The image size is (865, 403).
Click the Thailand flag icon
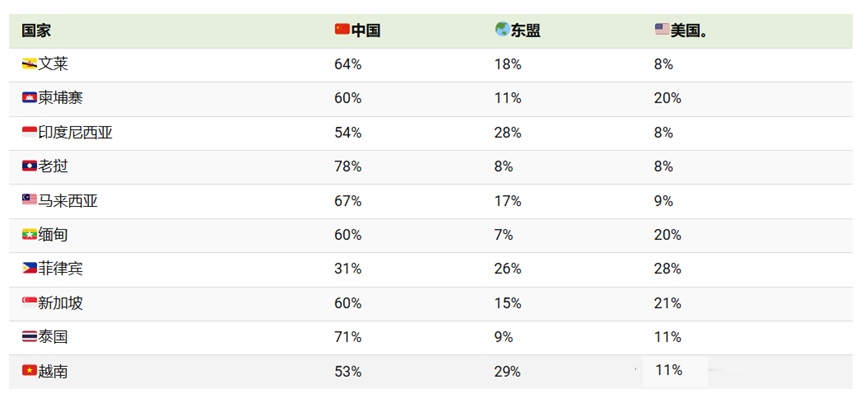click(x=29, y=336)
